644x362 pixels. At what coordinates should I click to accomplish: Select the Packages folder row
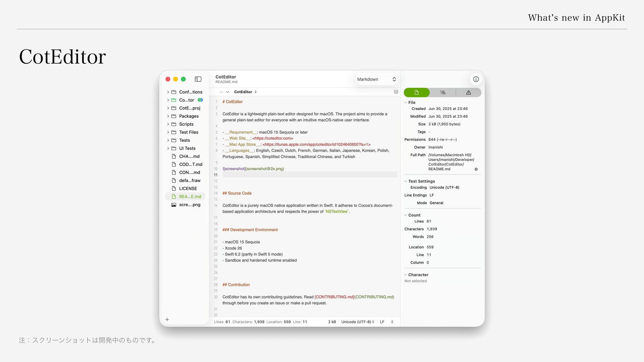point(185,116)
